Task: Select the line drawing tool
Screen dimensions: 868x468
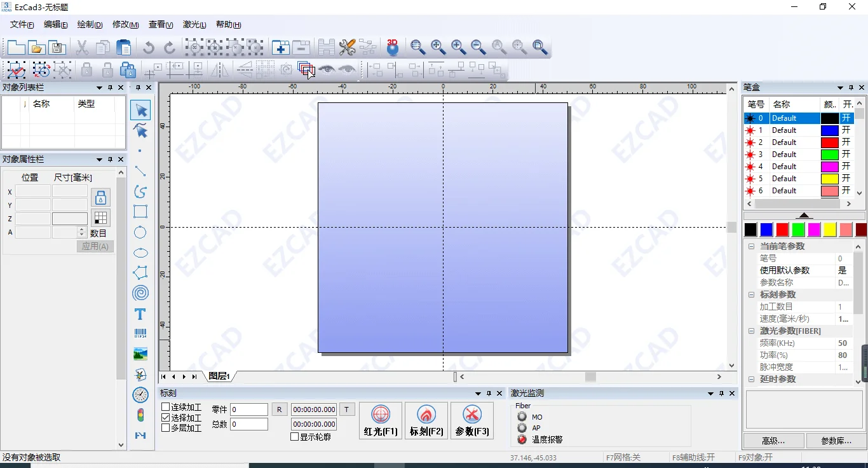Action: 140,171
